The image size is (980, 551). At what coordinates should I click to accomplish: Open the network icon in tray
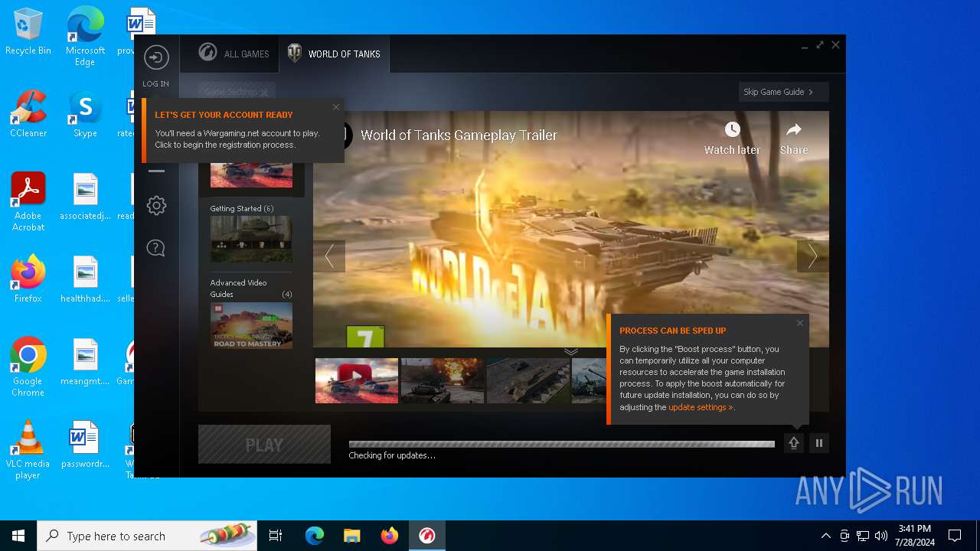coord(863,536)
